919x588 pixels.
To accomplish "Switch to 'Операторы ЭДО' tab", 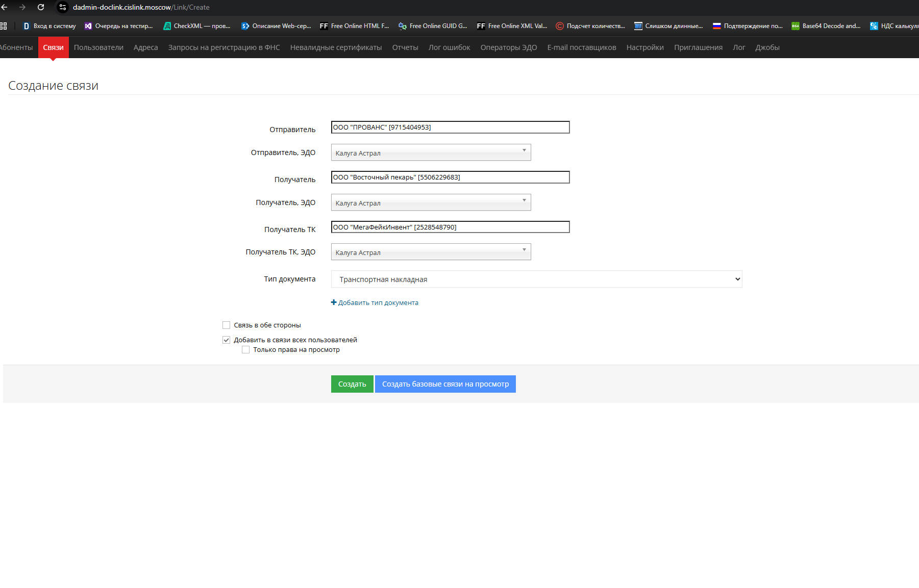I will [509, 47].
